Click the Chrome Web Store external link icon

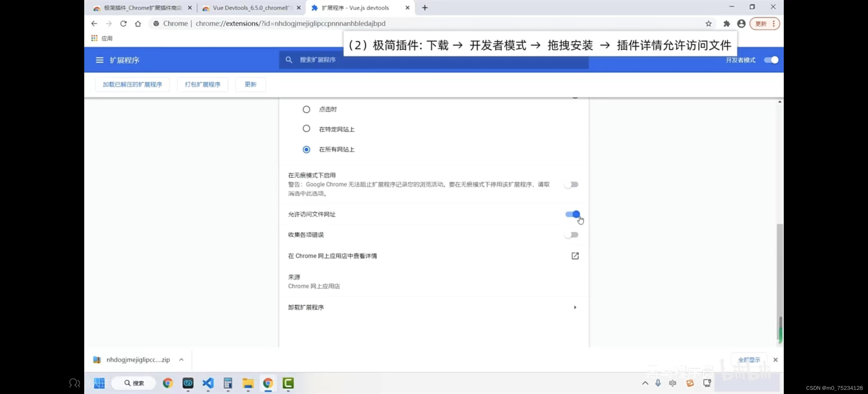(574, 256)
